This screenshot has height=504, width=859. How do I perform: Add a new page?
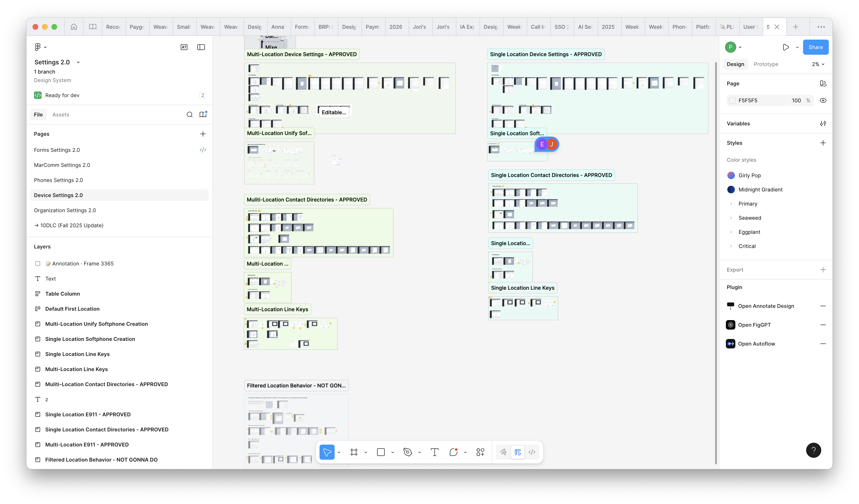[x=203, y=134]
